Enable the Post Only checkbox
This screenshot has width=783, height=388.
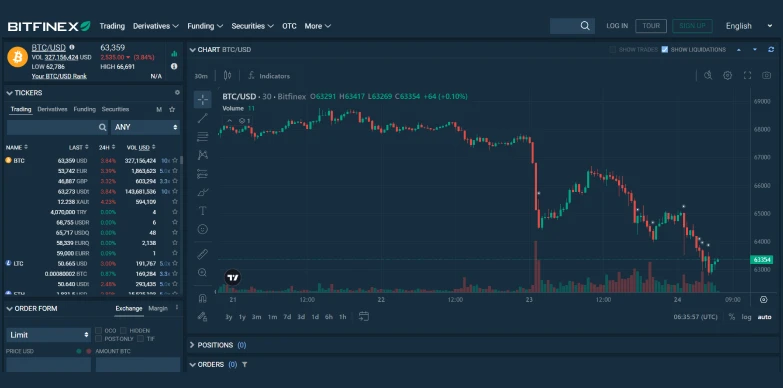98,339
